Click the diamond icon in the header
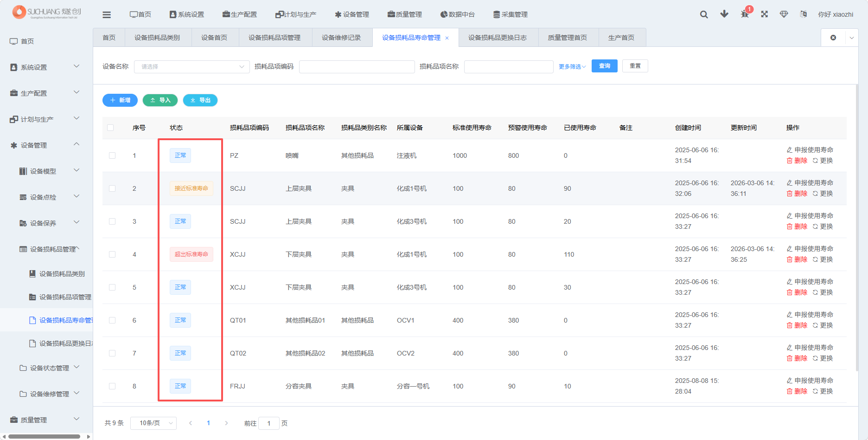This screenshot has width=868, height=440. click(x=784, y=14)
